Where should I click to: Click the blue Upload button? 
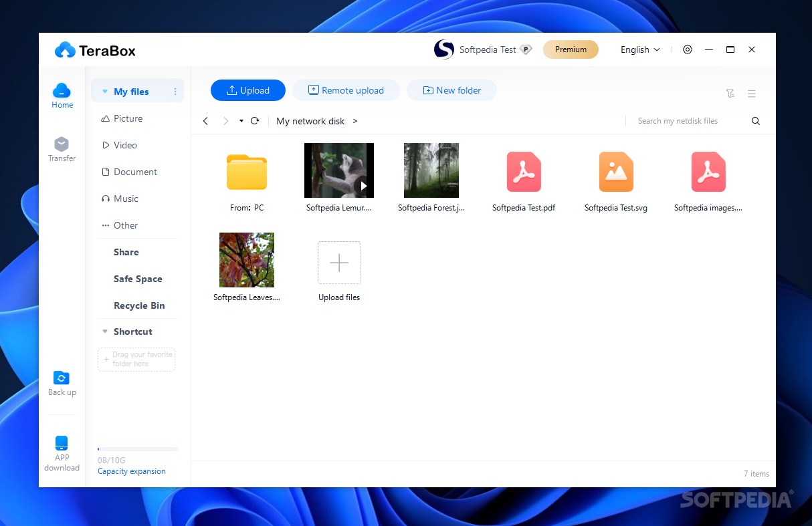pyautogui.click(x=248, y=90)
